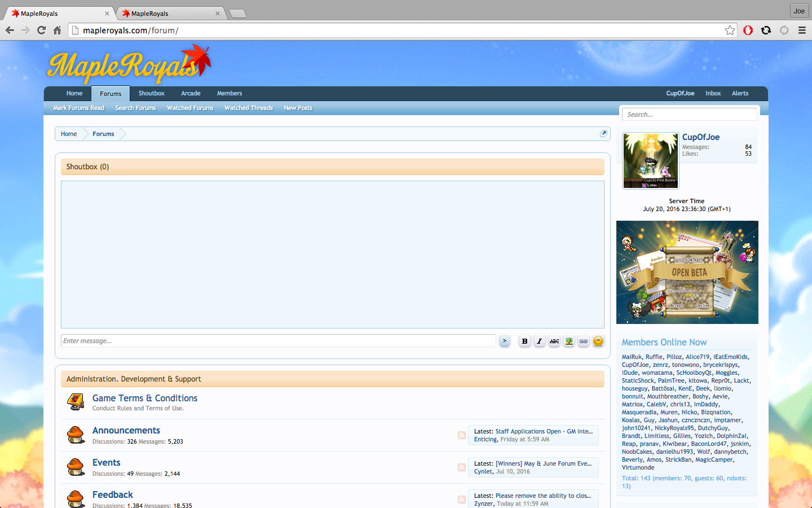Select the Forums navigation tab
The image size is (812, 508).
[111, 94]
